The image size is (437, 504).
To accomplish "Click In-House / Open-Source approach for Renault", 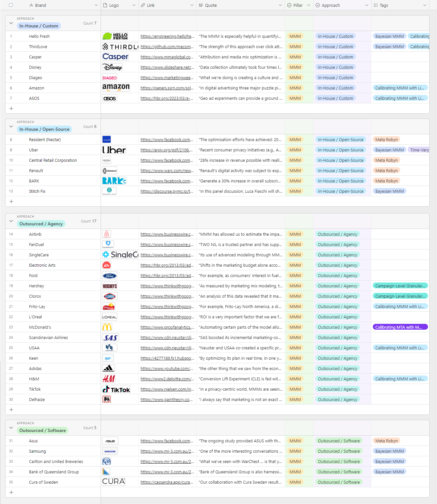I will 341,170.
